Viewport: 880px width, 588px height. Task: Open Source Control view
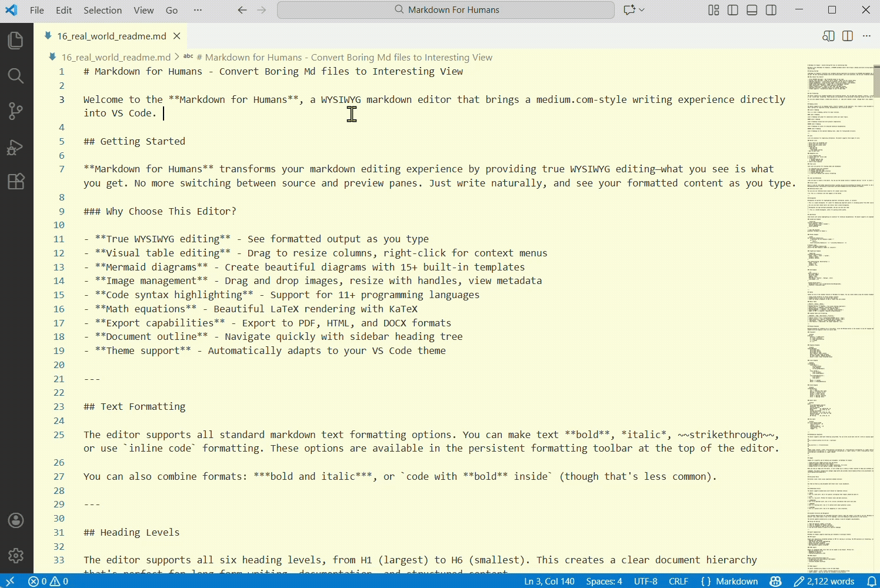(x=16, y=111)
